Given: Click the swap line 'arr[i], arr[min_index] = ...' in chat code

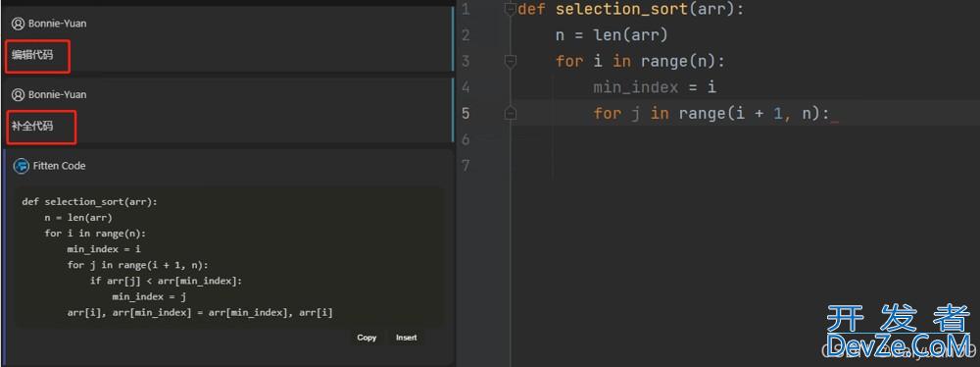Looking at the screenshot, I should [200, 312].
